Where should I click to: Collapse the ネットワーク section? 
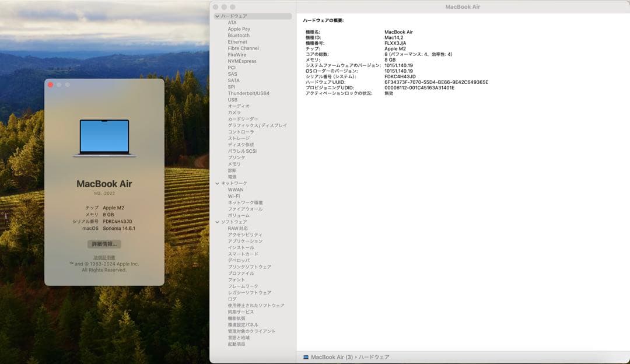pos(218,183)
